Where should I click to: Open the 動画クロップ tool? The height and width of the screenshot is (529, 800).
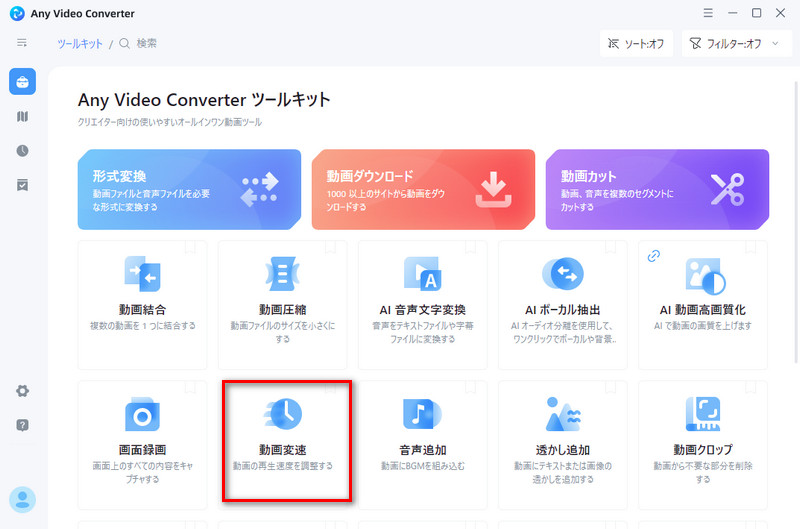click(703, 445)
